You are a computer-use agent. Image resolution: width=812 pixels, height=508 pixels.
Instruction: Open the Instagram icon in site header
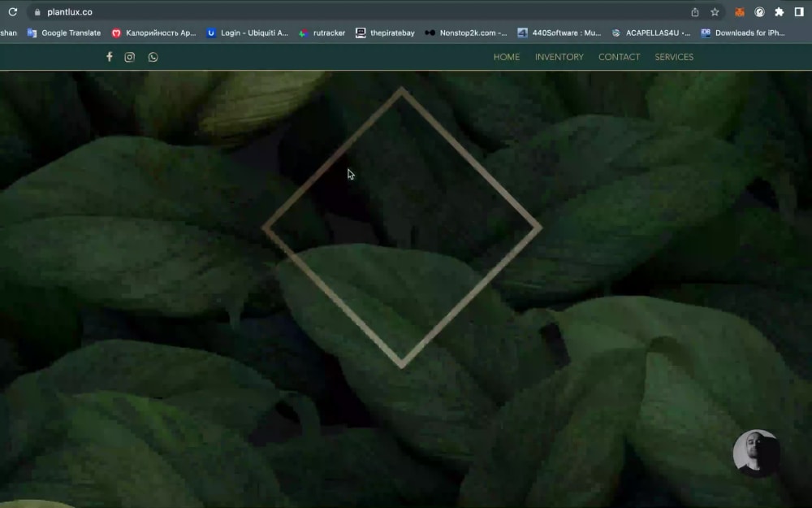tap(129, 57)
